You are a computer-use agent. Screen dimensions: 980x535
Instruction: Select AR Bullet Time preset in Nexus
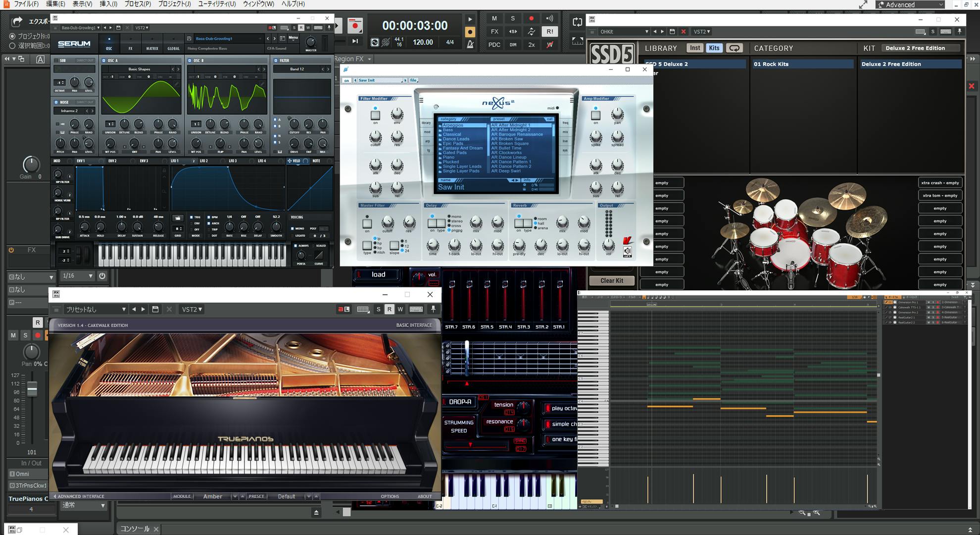tap(506, 148)
